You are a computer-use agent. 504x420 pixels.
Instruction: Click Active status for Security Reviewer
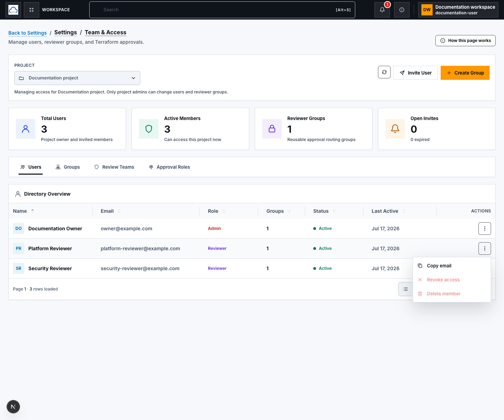pyautogui.click(x=322, y=268)
